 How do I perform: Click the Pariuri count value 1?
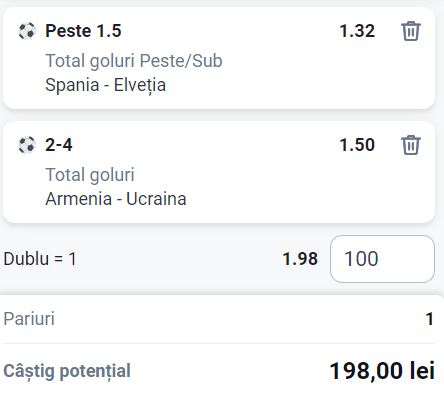click(x=429, y=319)
